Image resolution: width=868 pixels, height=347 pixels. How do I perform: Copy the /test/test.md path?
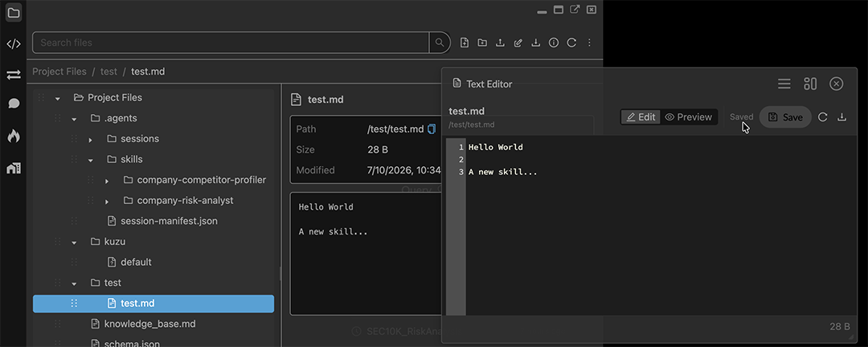(x=432, y=129)
